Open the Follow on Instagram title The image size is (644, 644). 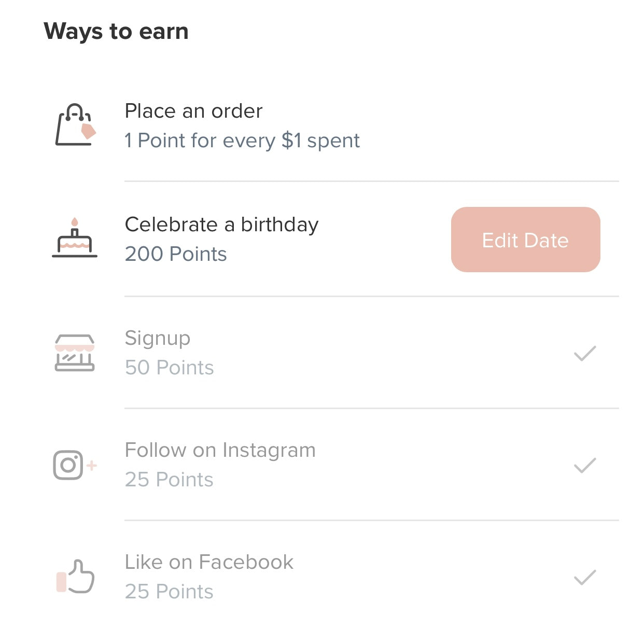click(x=220, y=451)
